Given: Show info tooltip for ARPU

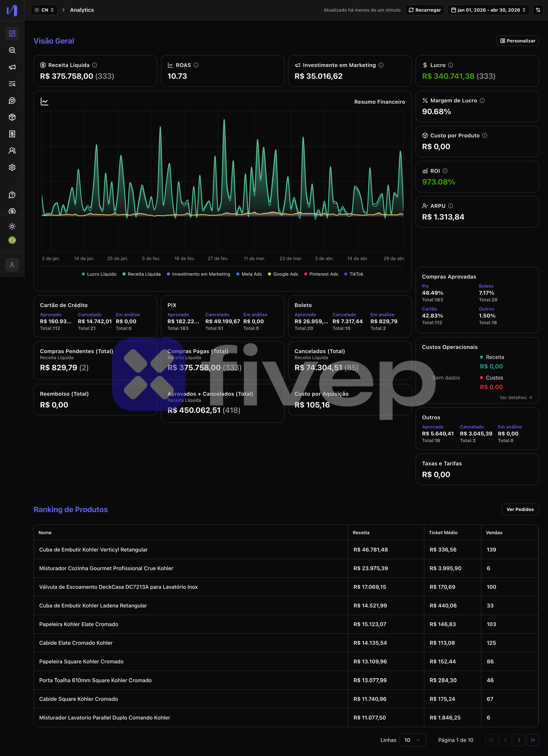Looking at the screenshot, I should (451, 206).
